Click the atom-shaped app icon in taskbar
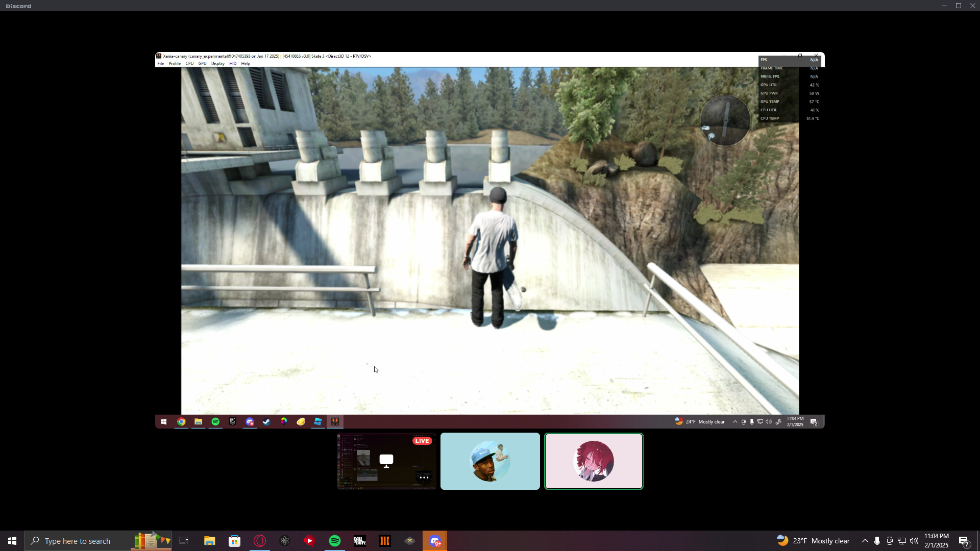 [285, 541]
